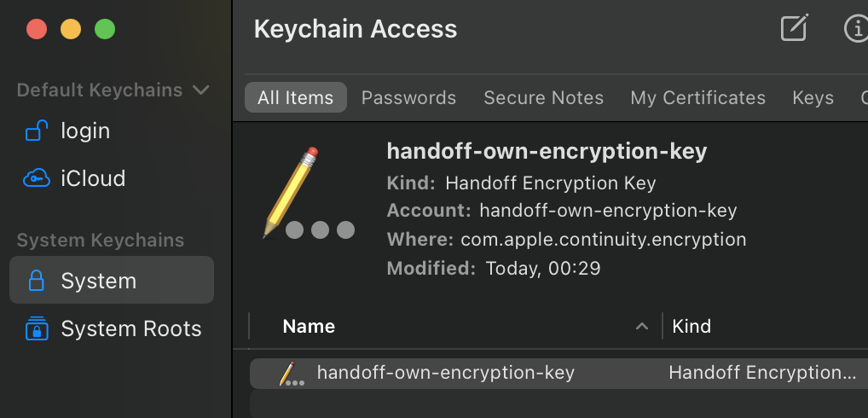The image size is (868, 418).
Task: Click the compose new item icon
Action: click(x=795, y=27)
